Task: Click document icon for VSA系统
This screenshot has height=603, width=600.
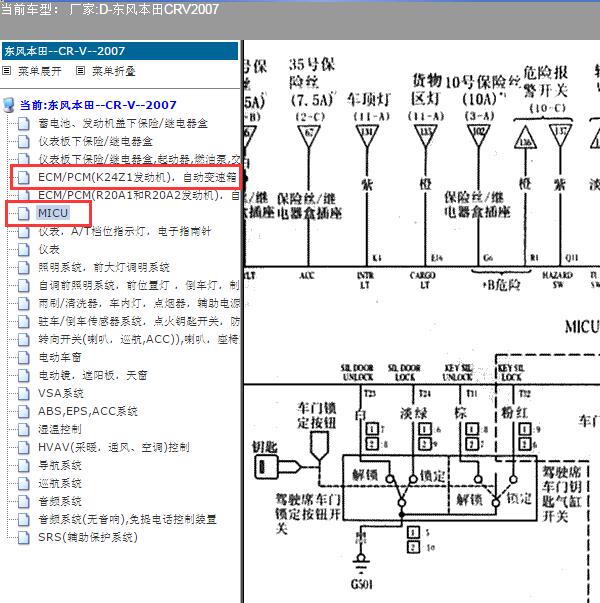Action: tap(23, 393)
